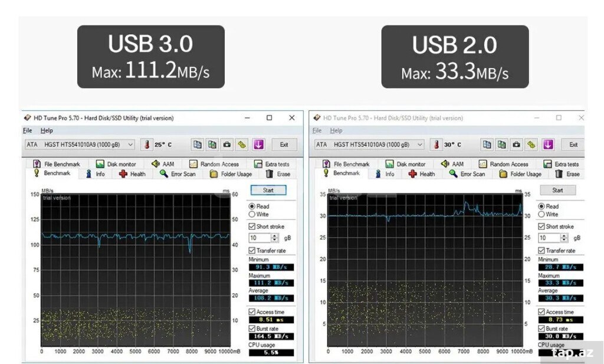Viewport: 604px width, 364px height.
Task: Click purple download arrow icon in left window
Action: click(x=258, y=145)
